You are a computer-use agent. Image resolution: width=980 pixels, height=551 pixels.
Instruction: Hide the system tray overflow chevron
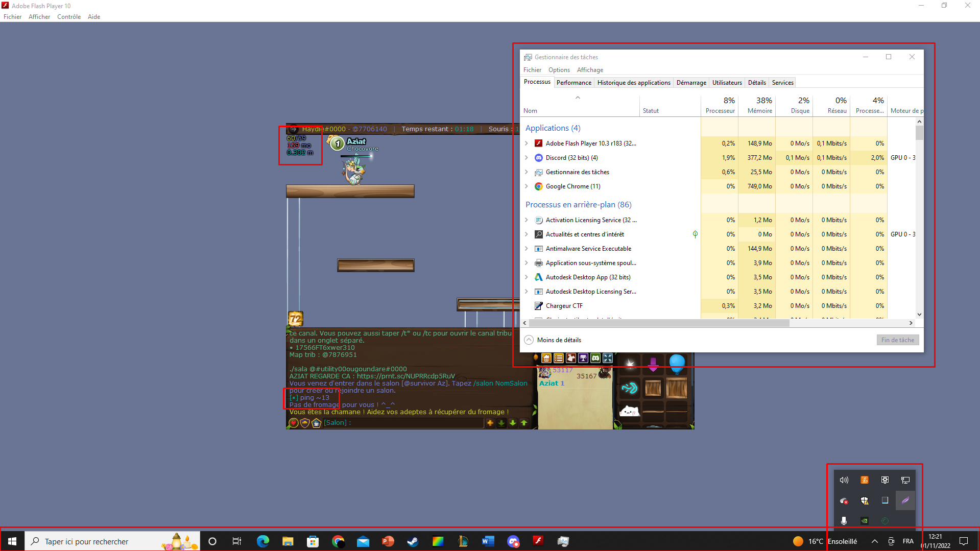874,541
